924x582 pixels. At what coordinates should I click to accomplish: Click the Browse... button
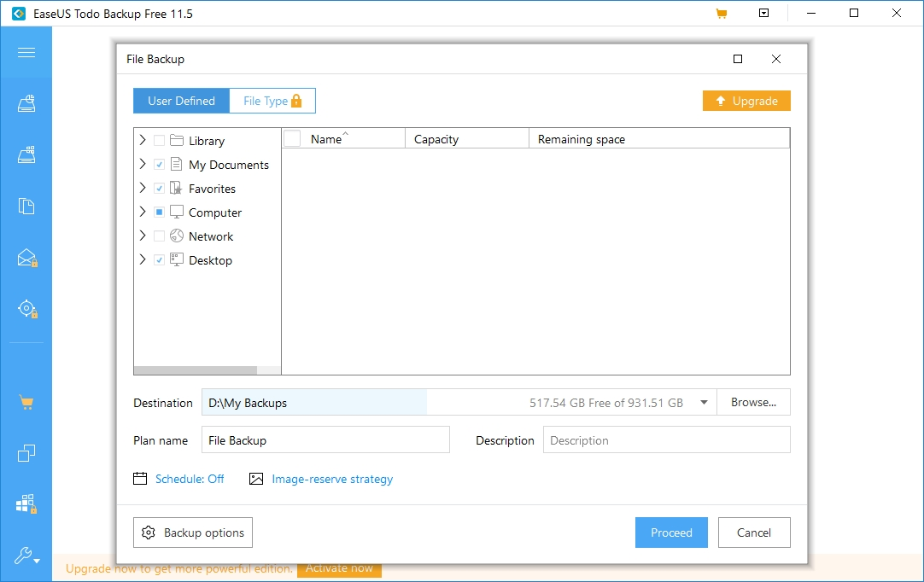pyautogui.click(x=753, y=402)
